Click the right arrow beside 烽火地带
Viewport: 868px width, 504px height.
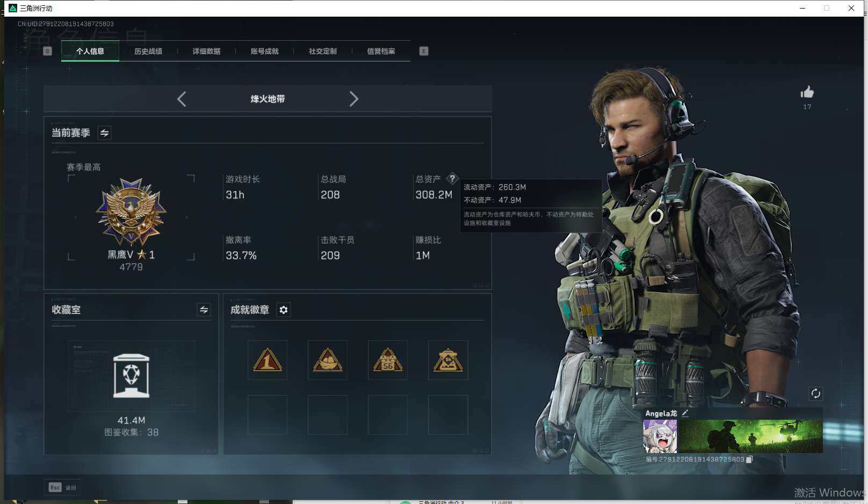click(354, 99)
